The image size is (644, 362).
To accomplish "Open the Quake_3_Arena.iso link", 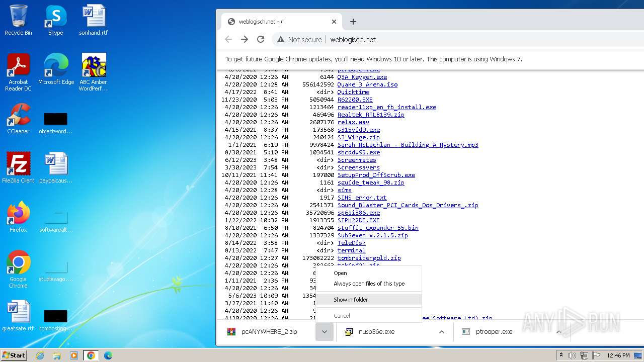I will pyautogui.click(x=367, y=84).
